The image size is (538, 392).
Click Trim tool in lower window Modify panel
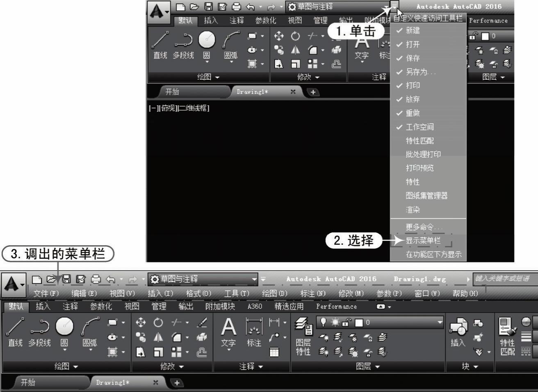(x=177, y=323)
